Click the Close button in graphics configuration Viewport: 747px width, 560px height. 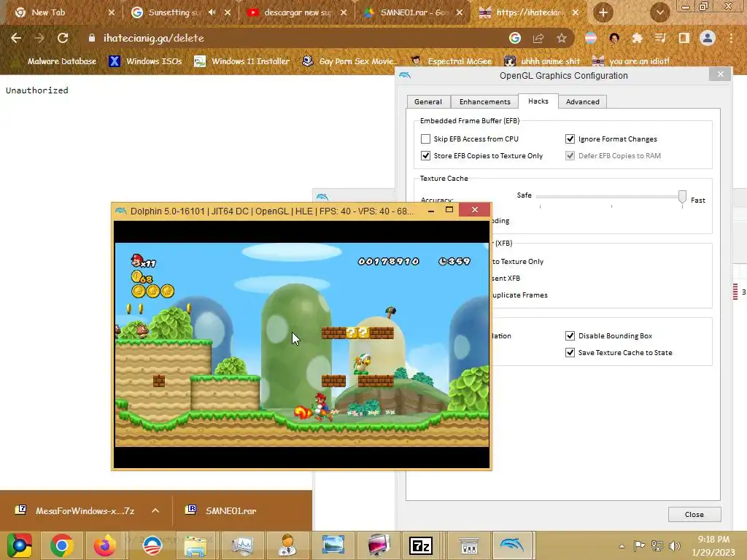(x=694, y=514)
